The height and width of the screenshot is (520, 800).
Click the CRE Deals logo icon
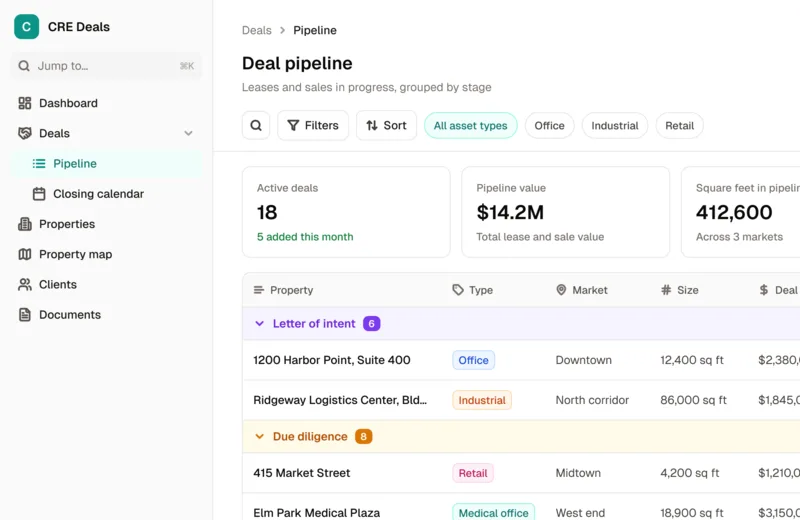[27, 27]
